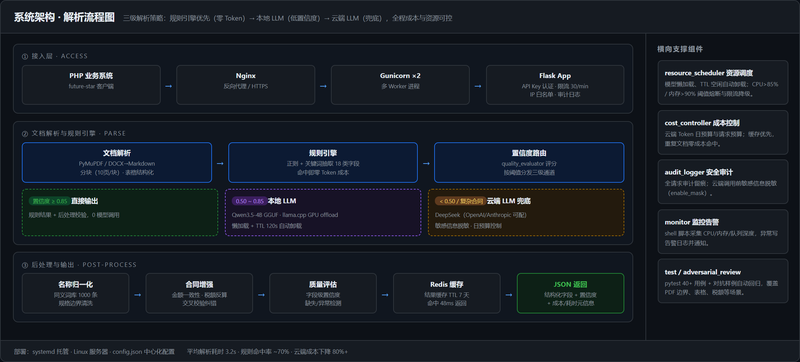Click the 云端 LLM 兜底 orange card
Screen dimensions: 800x362
point(526,212)
